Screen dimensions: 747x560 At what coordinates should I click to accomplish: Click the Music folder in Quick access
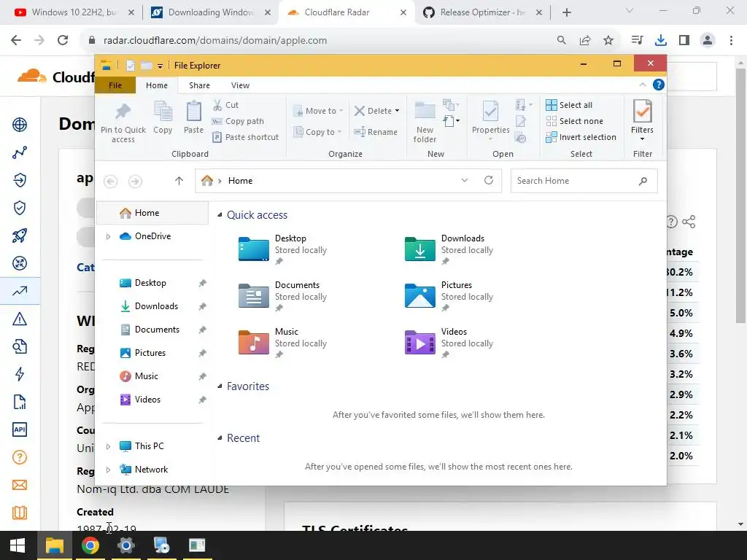pos(283,343)
